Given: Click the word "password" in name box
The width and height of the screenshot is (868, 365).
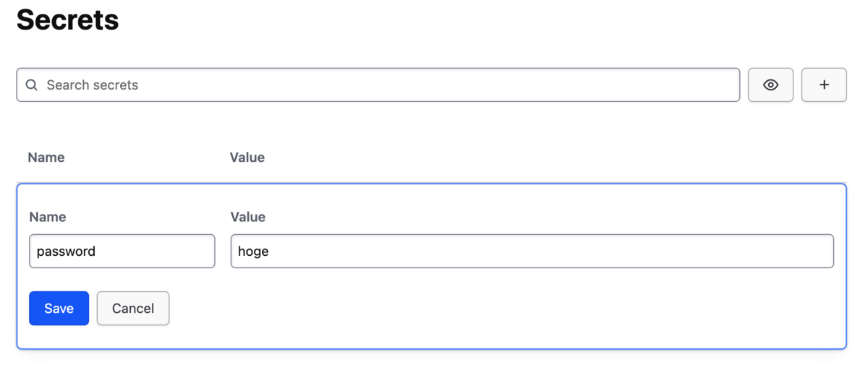Looking at the screenshot, I should 66,252.
